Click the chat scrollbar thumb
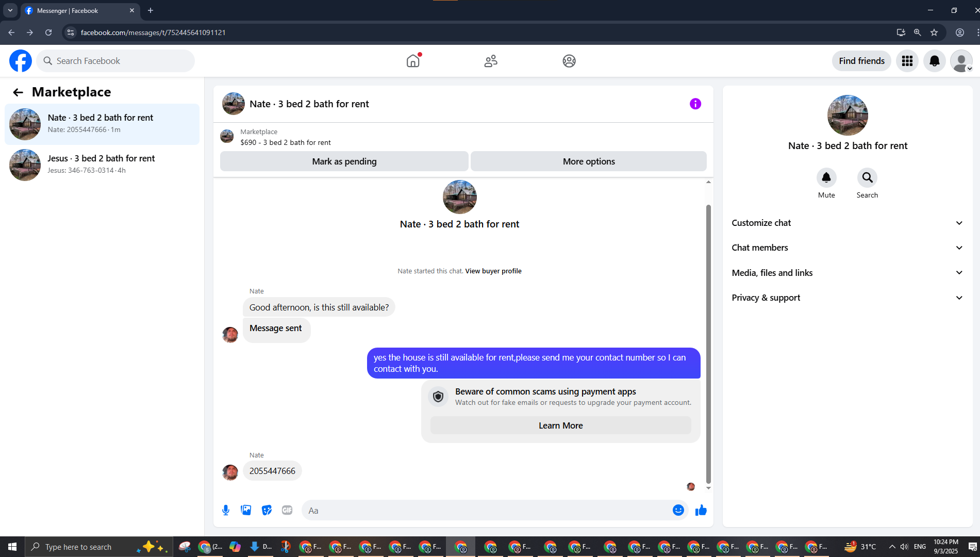The image size is (980, 557). [x=708, y=344]
